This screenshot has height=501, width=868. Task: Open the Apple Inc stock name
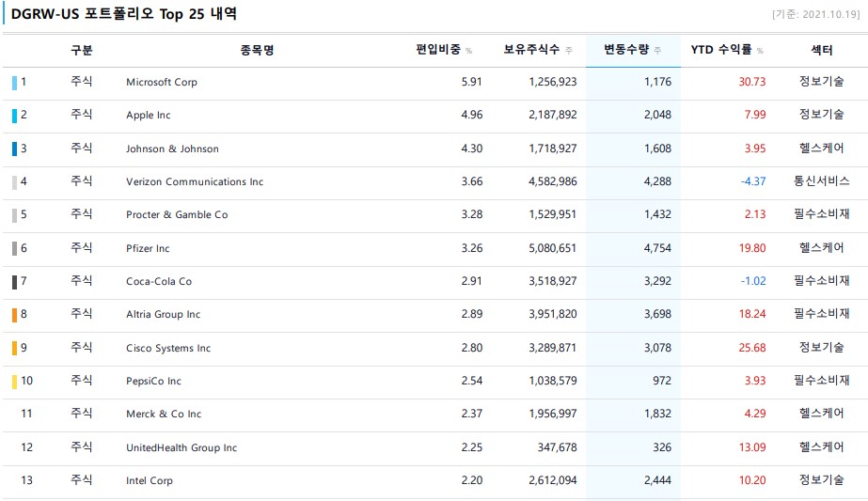(x=149, y=116)
